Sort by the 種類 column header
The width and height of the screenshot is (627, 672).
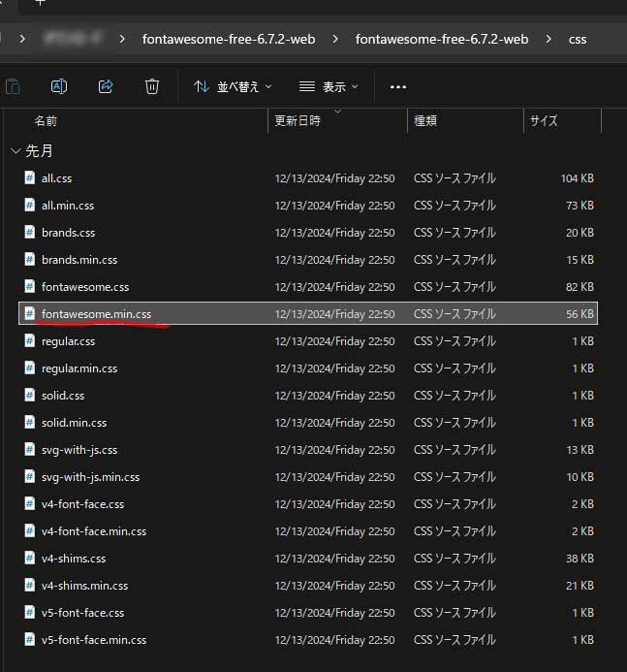point(425,121)
